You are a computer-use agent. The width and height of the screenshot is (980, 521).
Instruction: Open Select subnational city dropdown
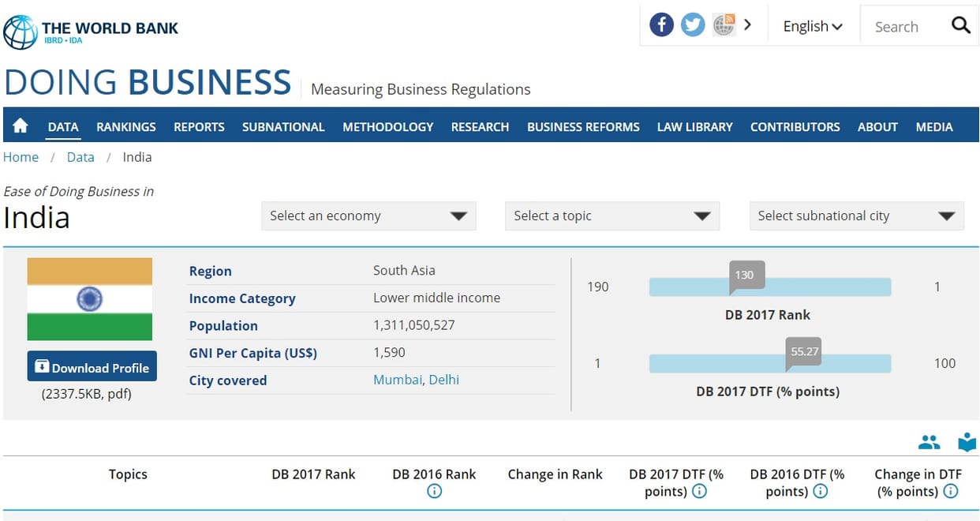click(856, 216)
